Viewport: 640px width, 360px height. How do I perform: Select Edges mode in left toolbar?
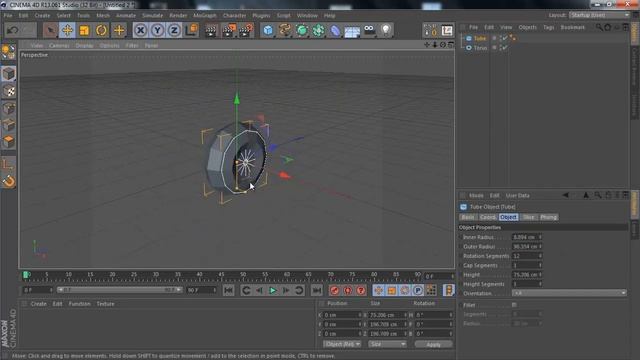click(9, 125)
